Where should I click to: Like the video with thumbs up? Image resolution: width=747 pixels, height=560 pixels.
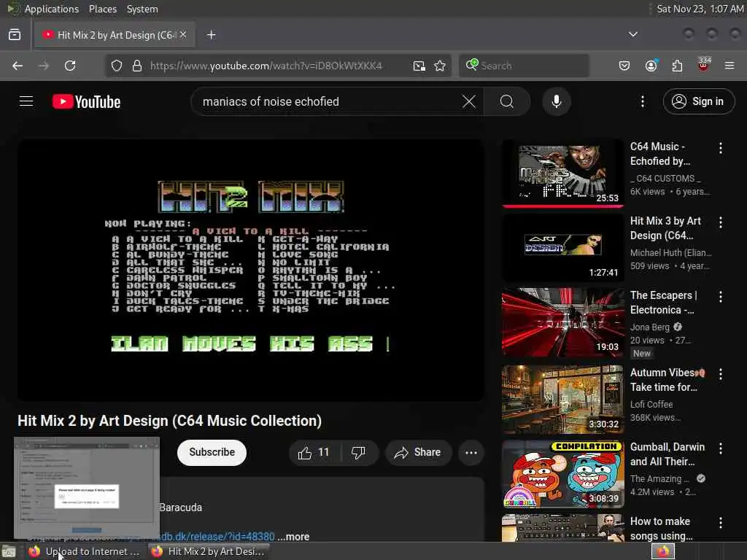click(314, 452)
